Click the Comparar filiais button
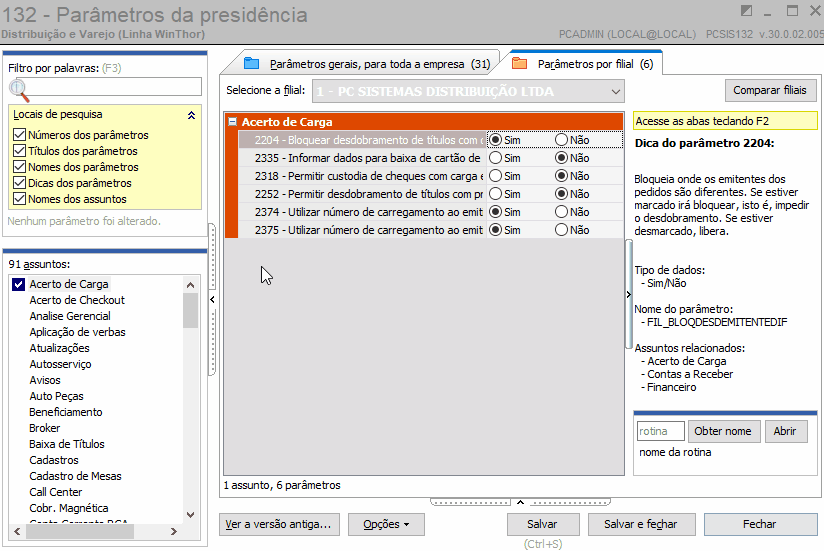Image resolution: width=824 pixels, height=551 pixels. (x=770, y=90)
